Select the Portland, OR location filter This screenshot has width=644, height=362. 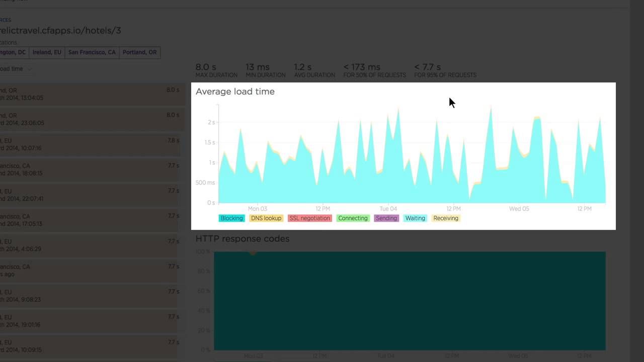(139, 52)
